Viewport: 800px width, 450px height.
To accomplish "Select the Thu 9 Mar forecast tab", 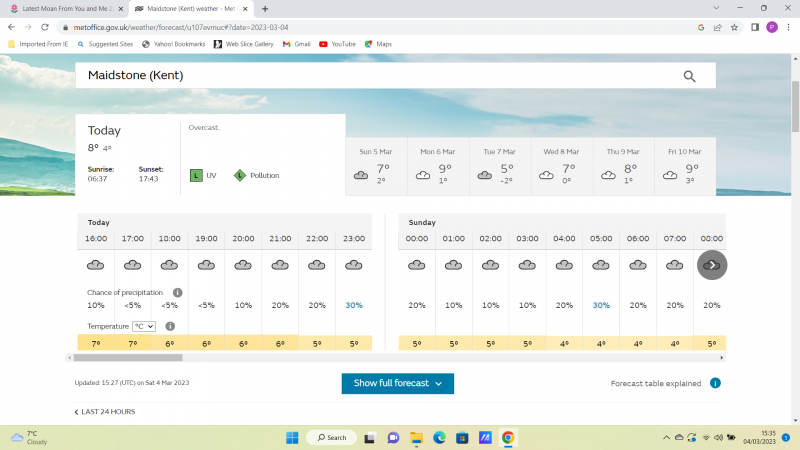I will click(623, 166).
